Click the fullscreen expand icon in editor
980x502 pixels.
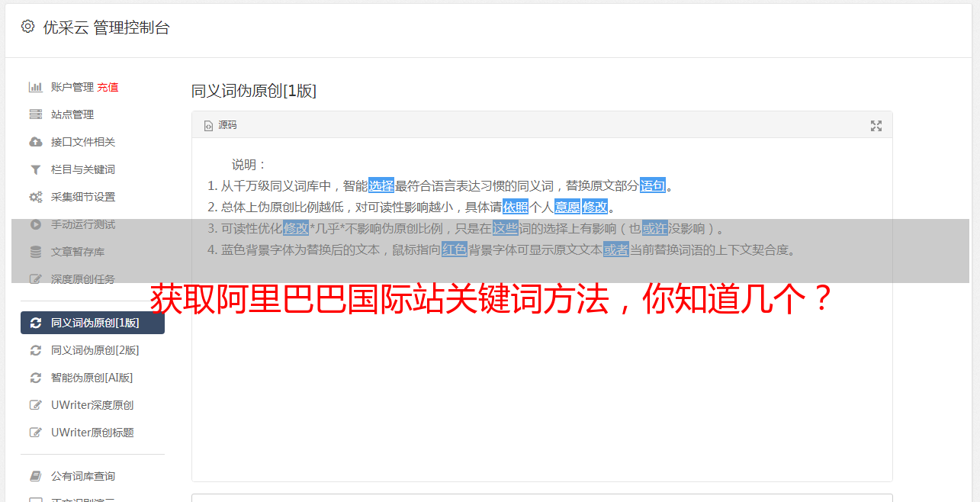pos(876,126)
